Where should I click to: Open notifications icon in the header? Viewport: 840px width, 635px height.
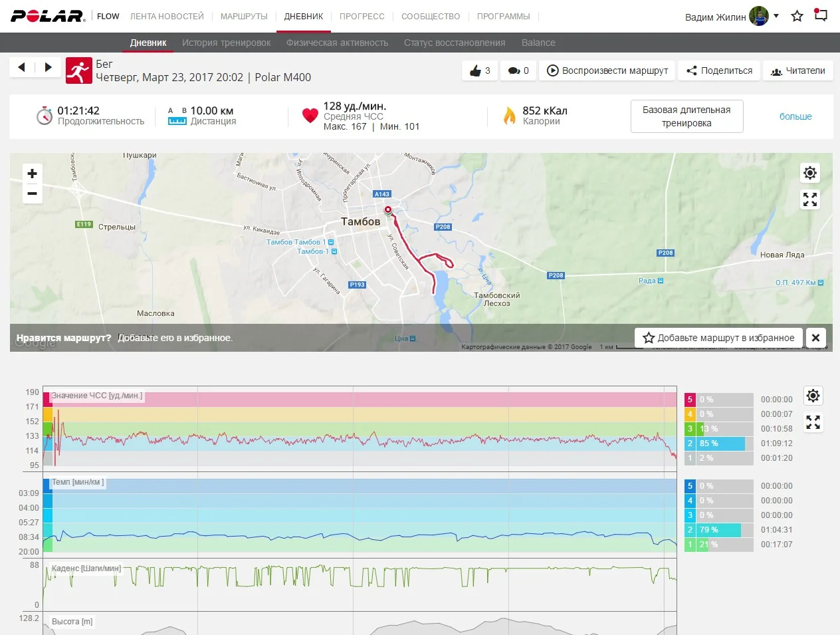click(x=821, y=16)
